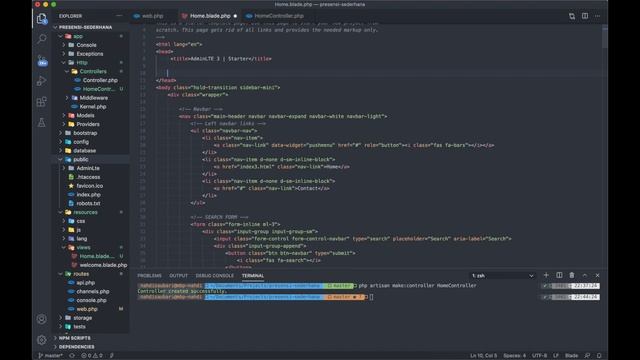The image size is (640, 360).
Task: Change encoding via UTF-8 status item
Action: click(x=540, y=356)
